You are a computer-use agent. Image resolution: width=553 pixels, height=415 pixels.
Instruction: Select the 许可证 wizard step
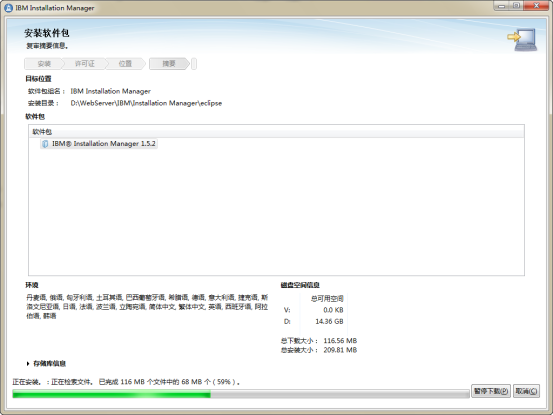85,64
